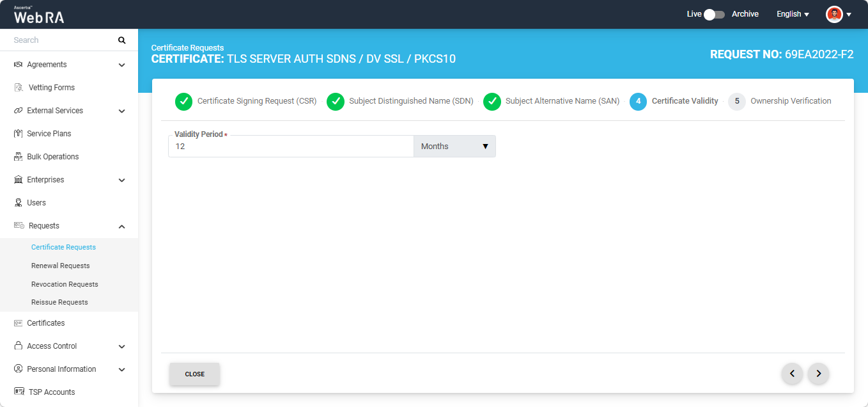Click the Vetting Forms document icon
This screenshot has height=407, width=868.
[19, 88]
